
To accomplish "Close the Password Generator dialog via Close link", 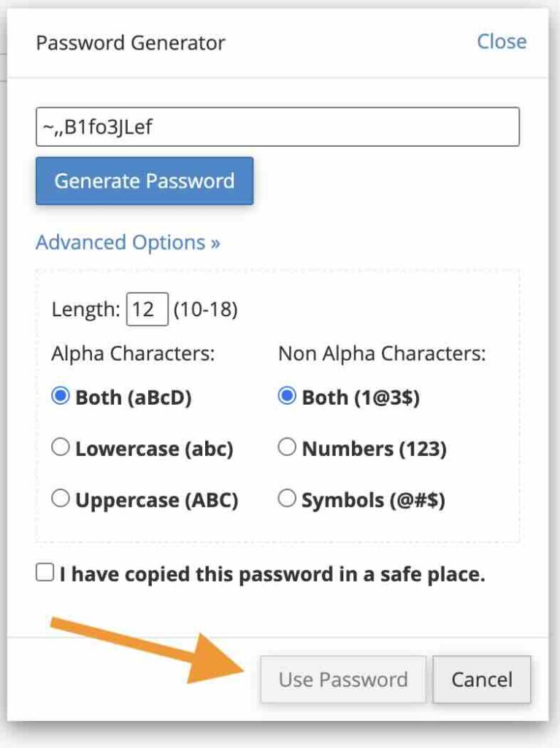I will tap(501, 42).
